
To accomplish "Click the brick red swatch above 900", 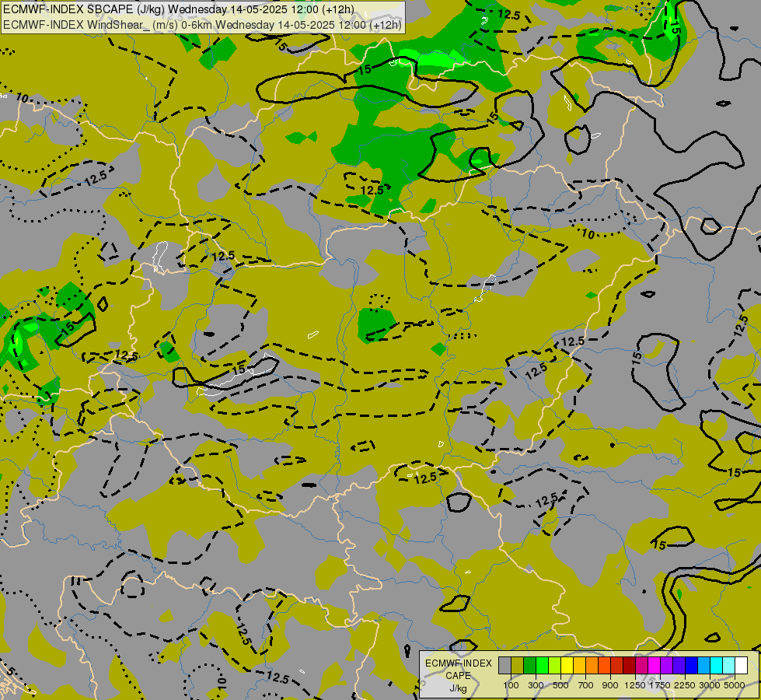I will (617, 666).
